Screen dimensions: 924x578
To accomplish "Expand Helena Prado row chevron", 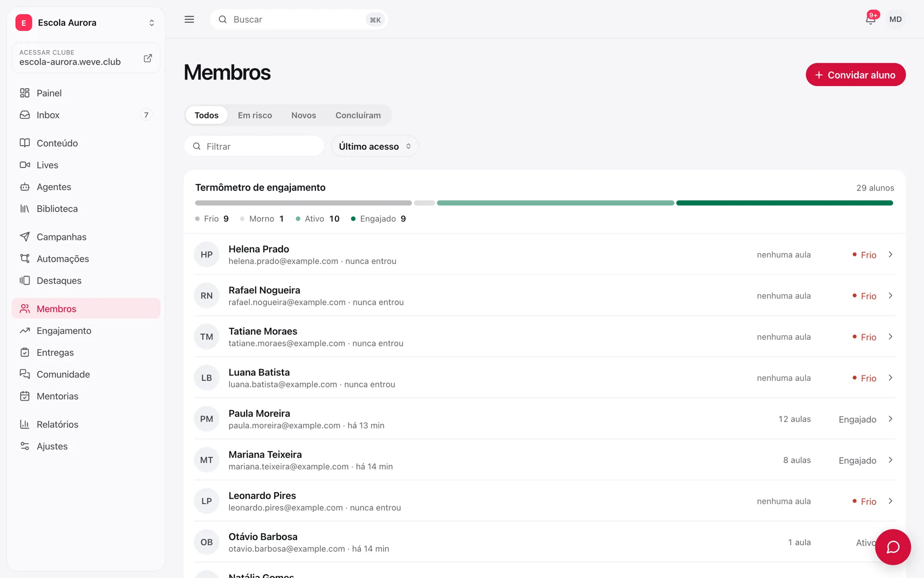I will tap(890, 254).
